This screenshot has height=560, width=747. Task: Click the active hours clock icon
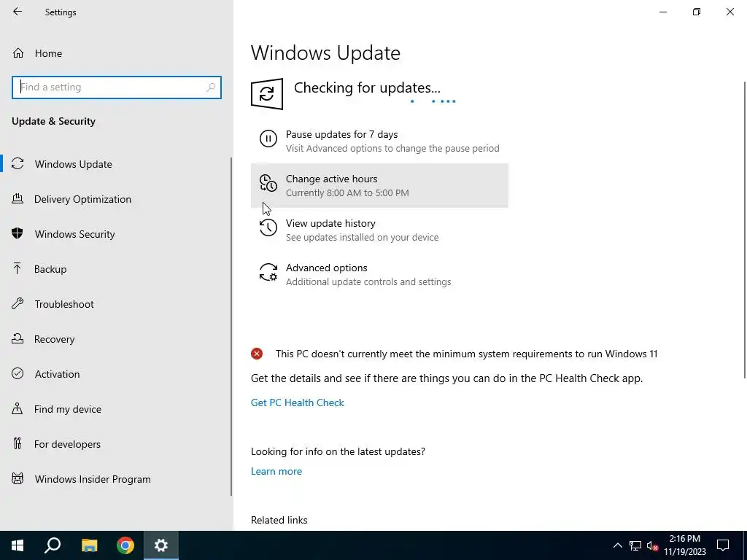[268, 183]
